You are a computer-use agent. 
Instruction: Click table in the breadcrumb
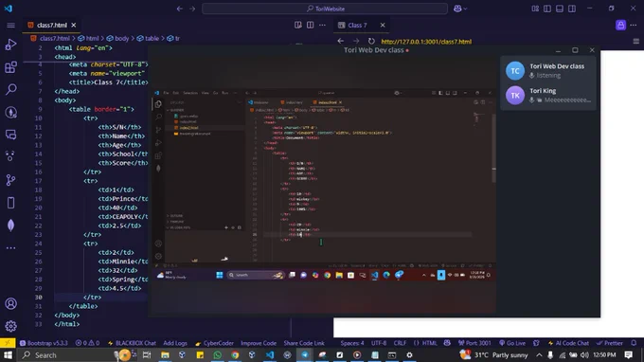coord(152,38)
